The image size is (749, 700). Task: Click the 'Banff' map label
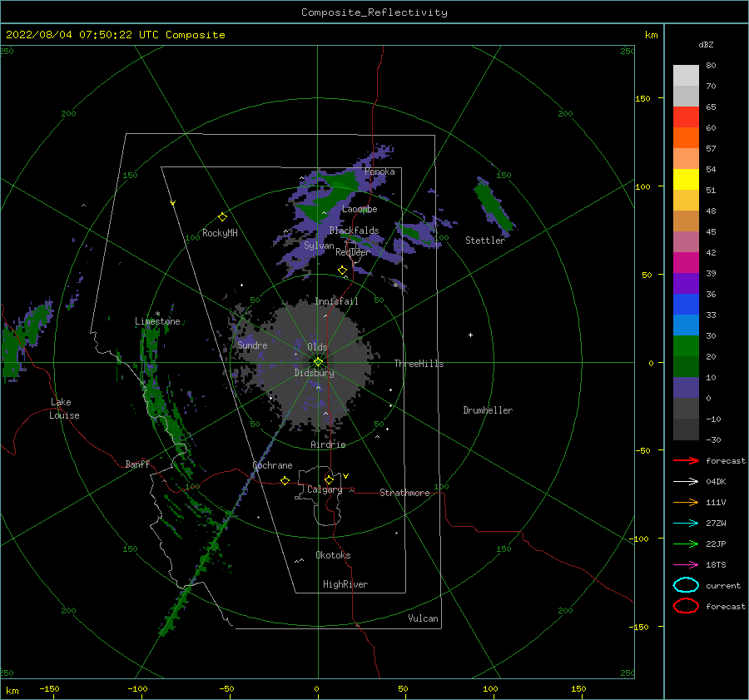(137, 464)
